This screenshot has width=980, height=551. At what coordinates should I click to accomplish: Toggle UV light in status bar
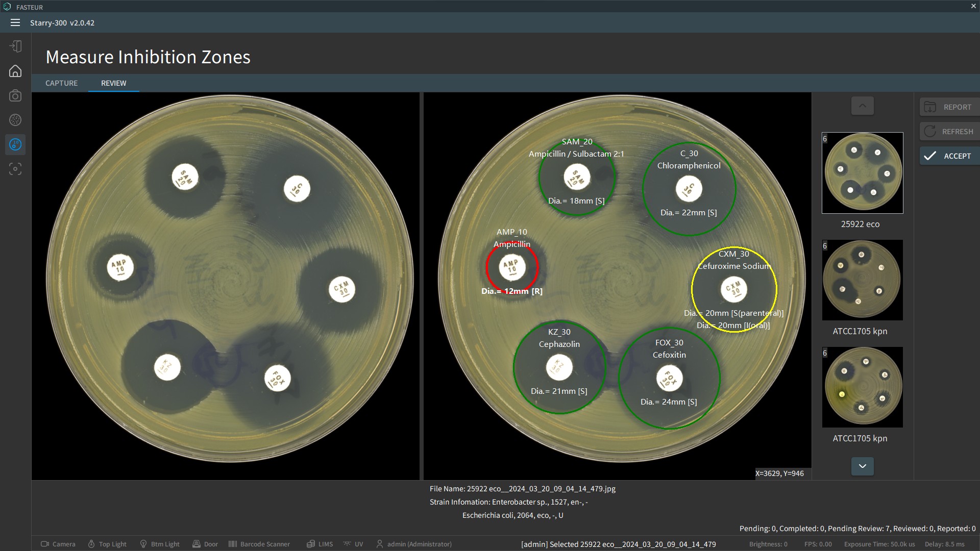(x=353, y=544)
